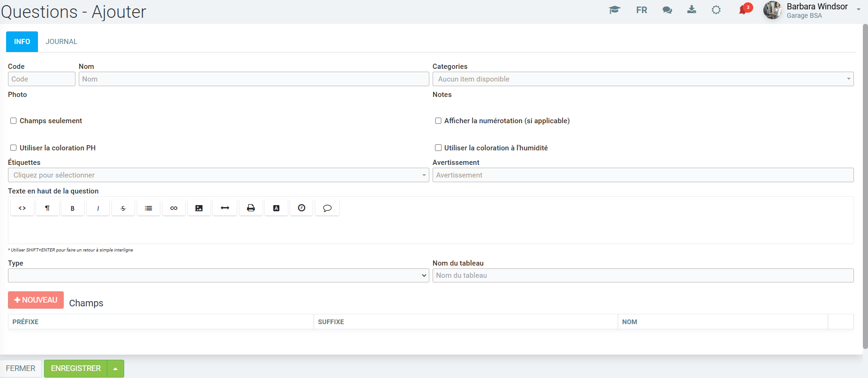Image resolution: width=868 pixels, height=378 pixels.
Task: Check Utiliser la coloration PH option
Action: 14,148
